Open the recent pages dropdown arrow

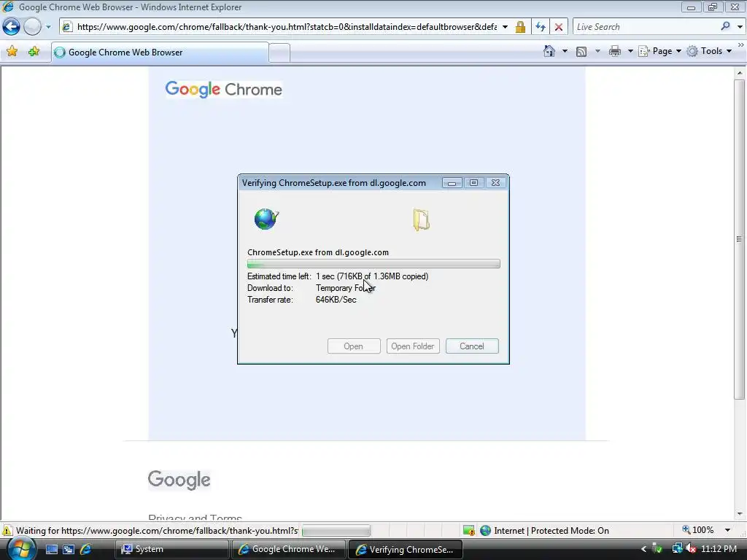(x=48, y=27)
